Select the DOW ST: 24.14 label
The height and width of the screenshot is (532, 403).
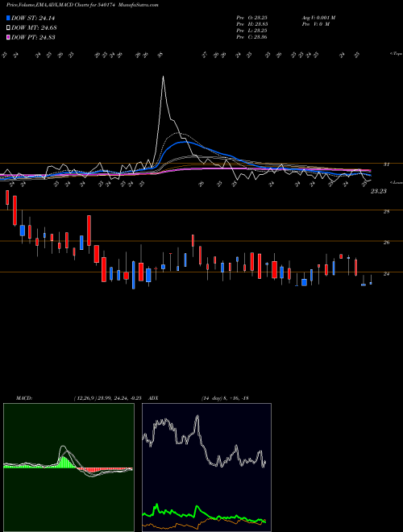pyautogui.click(x=33, y=18)
